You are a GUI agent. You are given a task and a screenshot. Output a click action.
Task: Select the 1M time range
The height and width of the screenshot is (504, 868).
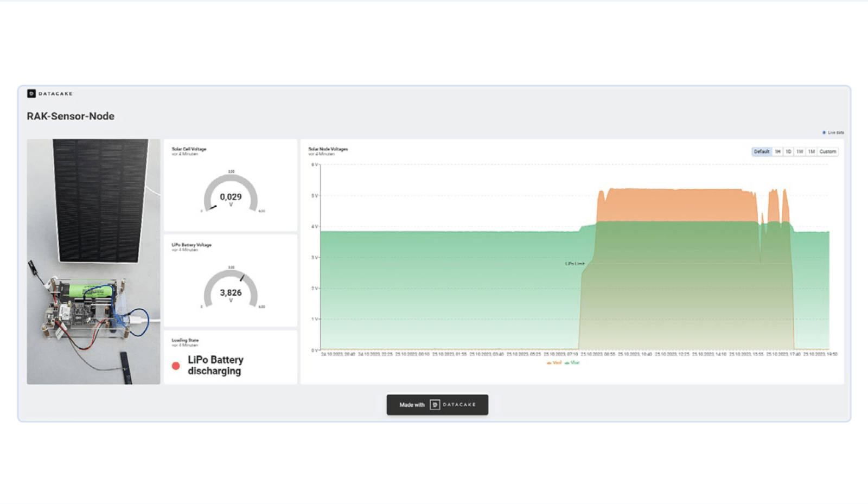pos(812,151)
